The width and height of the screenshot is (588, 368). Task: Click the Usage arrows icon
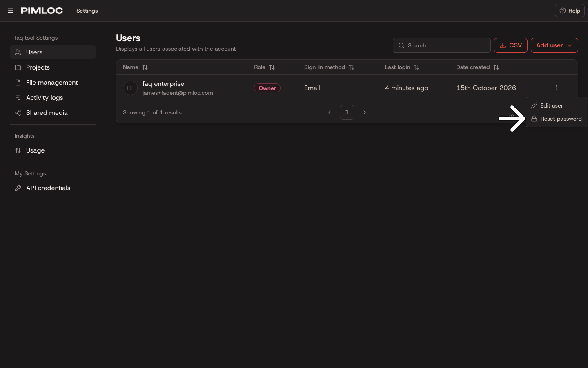18,150
